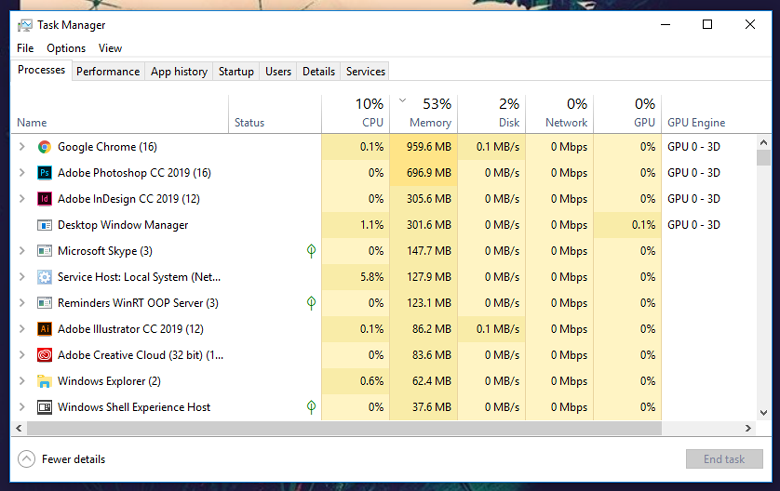Viewport: 780px width, 491px height.
Task: Click the Adobe Photoshop Ps icon
Action: (x=44, y=173)
